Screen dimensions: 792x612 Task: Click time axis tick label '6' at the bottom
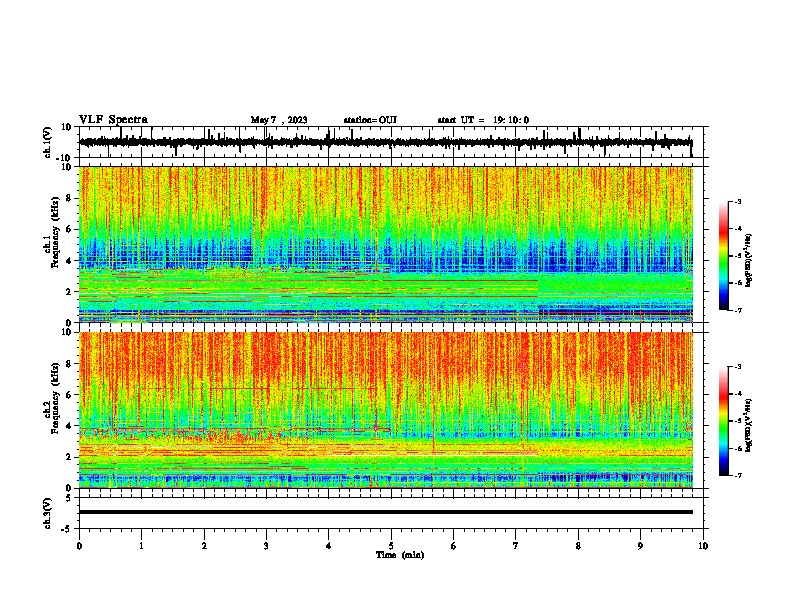click(x=454, y=546)
